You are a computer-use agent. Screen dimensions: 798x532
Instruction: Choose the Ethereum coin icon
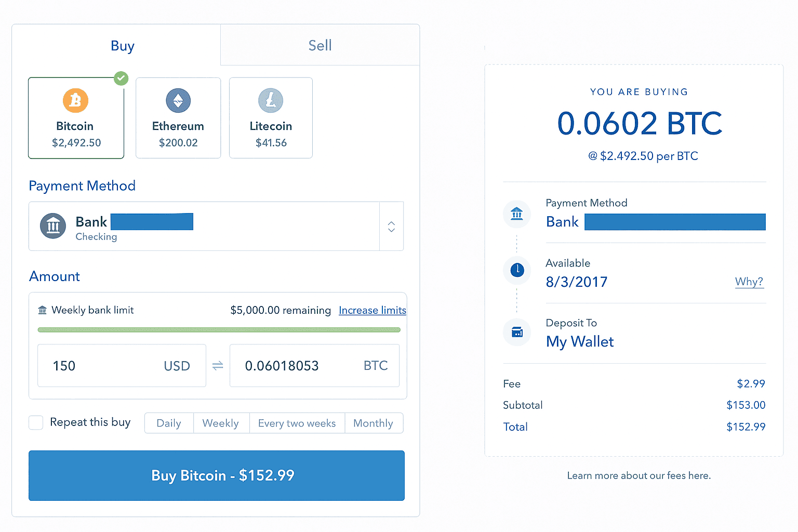(178, 100)
